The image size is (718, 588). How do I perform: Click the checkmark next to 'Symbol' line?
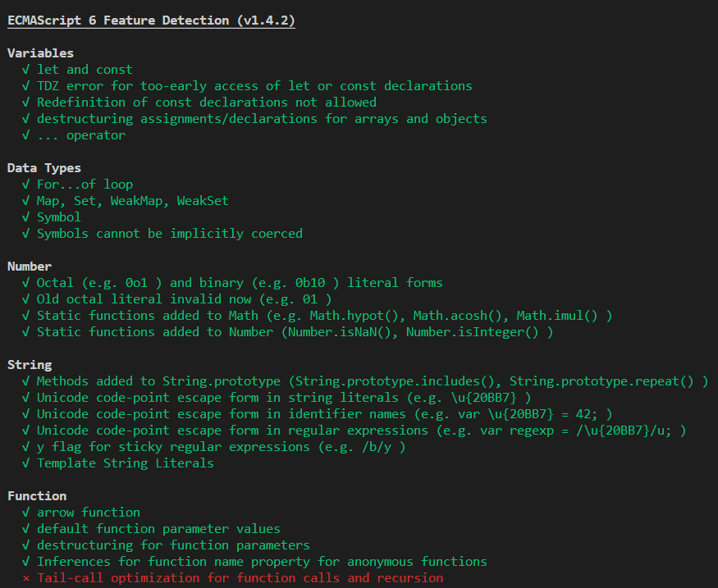click(26, 217)
